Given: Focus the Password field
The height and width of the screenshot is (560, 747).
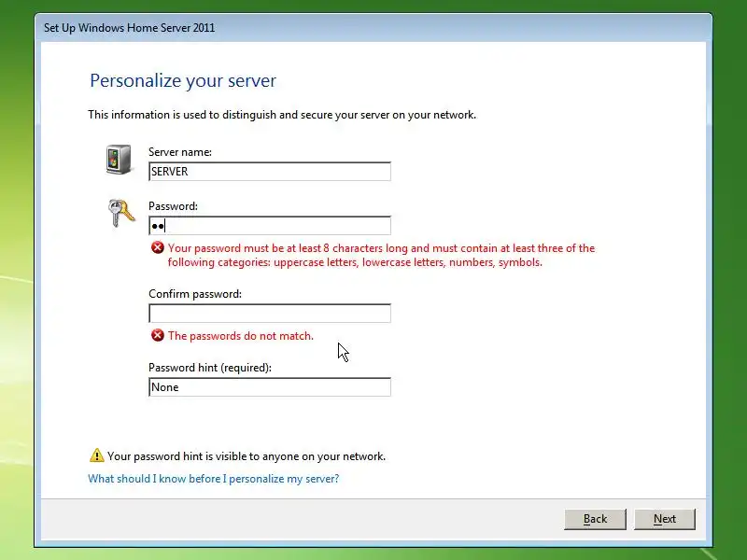Looking at the screenshot, I should pos(270,226).
